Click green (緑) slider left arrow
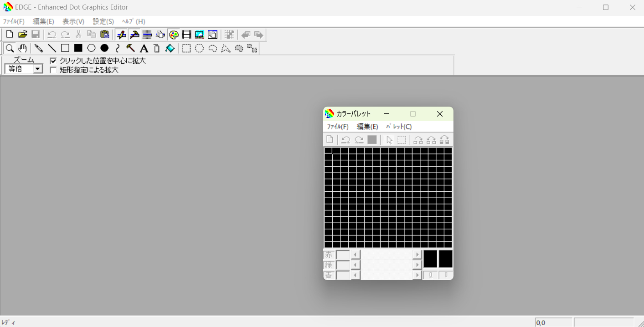This screenshot has height=327, width=644. [x=355, y=265]
